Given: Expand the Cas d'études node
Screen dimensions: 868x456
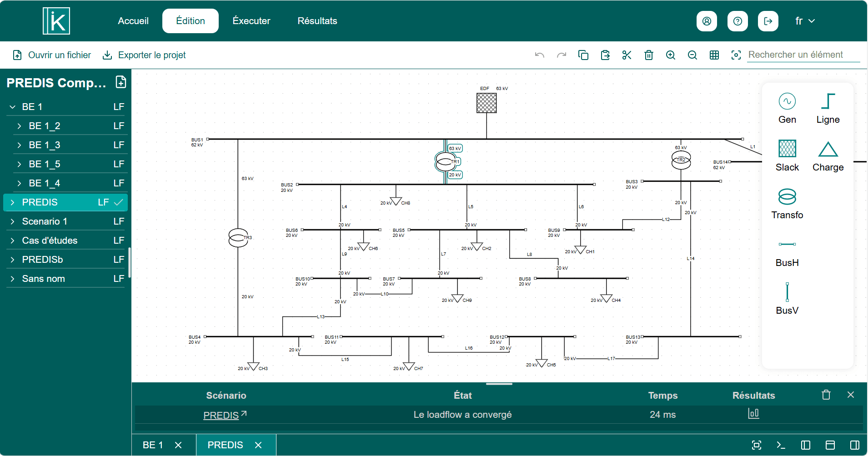Looking at the screenshot, I should point(13,241).
